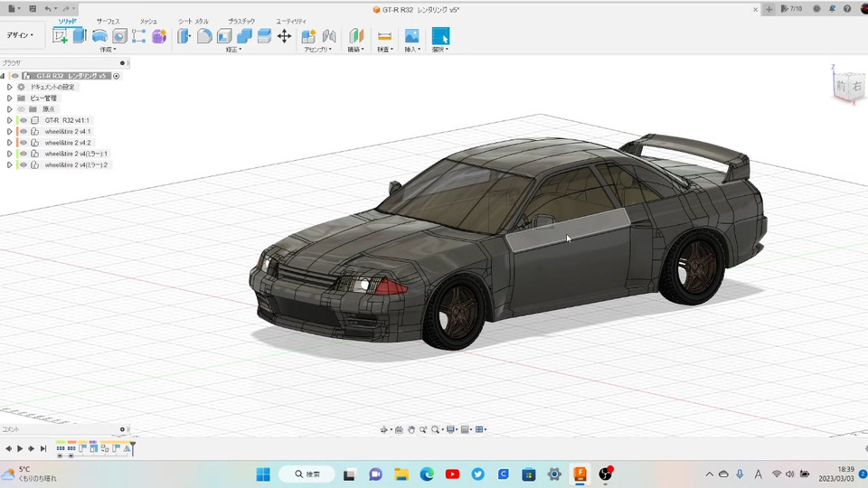
Task: Toggle visibility of GT-R R32 v41:1
Action: (24, 120)
